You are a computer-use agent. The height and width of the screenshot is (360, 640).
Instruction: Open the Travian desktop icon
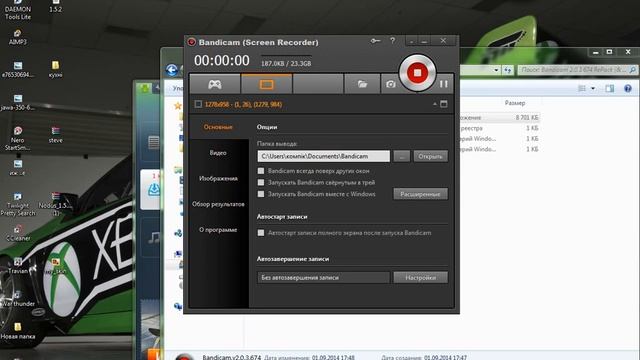click(18, 265)
